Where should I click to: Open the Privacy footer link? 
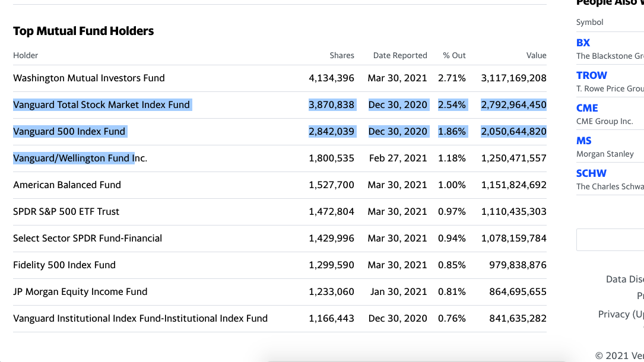click(x=621, y=315)
